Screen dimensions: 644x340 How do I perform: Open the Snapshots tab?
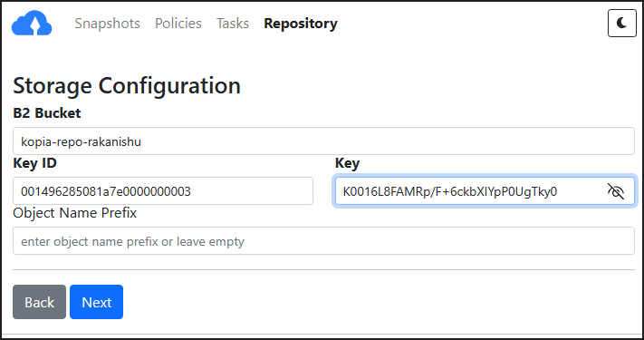[107, 24]
